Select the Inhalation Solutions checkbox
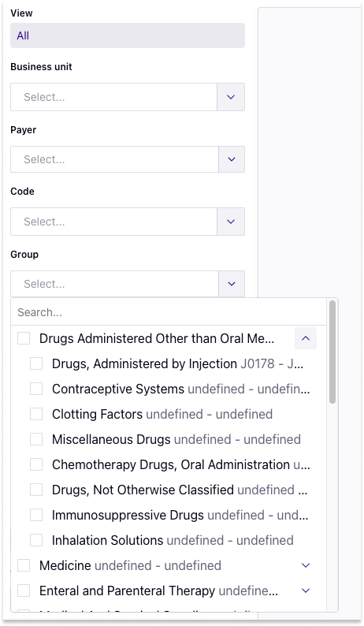The image size is (364, 626). pyautogui.click(x=36, y=540)
